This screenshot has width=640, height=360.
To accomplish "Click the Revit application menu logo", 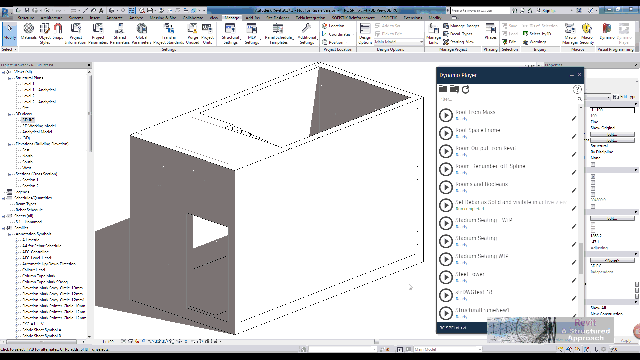I will pos(6,13).
